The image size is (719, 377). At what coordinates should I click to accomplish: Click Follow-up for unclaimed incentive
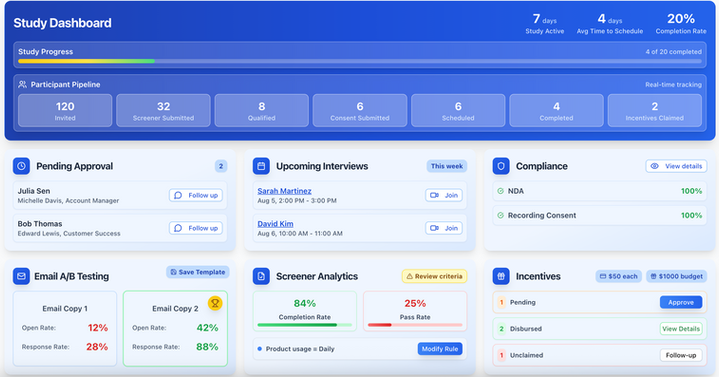[681, 355]
